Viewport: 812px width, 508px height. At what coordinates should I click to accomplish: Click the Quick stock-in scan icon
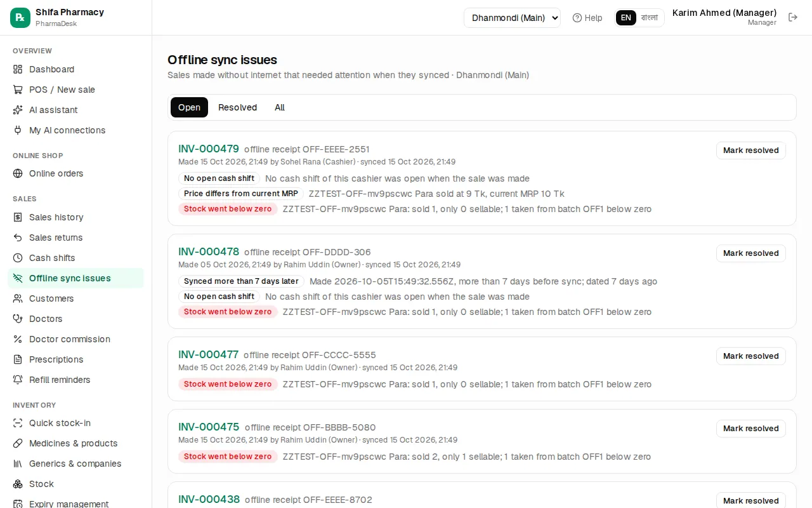click(x=18, y=423)
